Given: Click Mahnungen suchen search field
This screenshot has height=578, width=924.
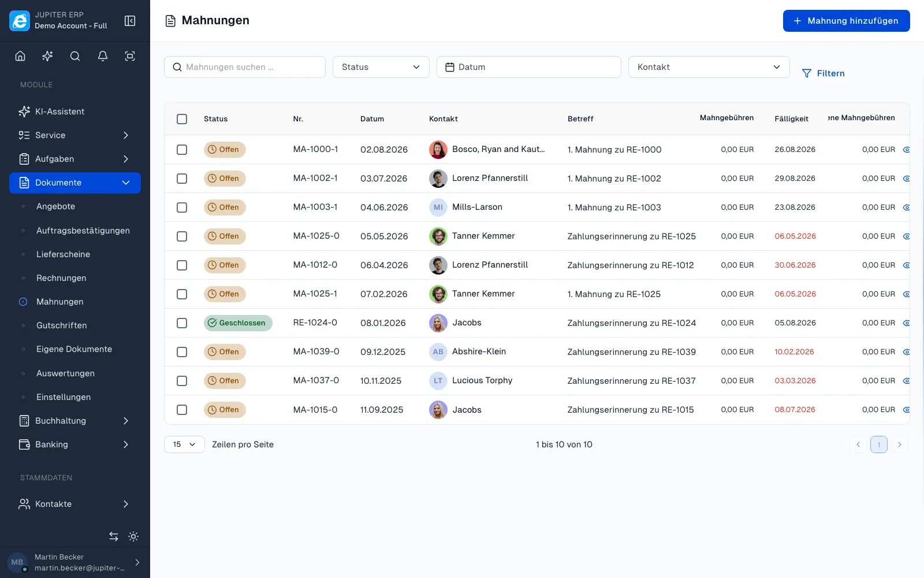Looking at the screenshot, I should (x=245, y=67).
